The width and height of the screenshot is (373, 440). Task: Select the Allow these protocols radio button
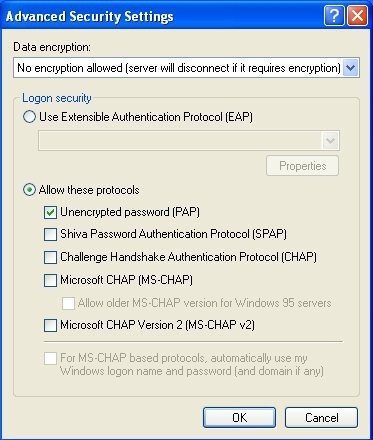pyautogui.click(x=29, y=190)
